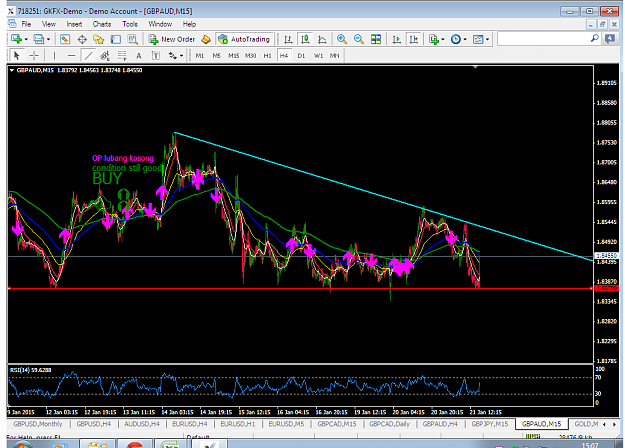Switch to the GBPUSD,Monthly chart tab

coord(38,424)
